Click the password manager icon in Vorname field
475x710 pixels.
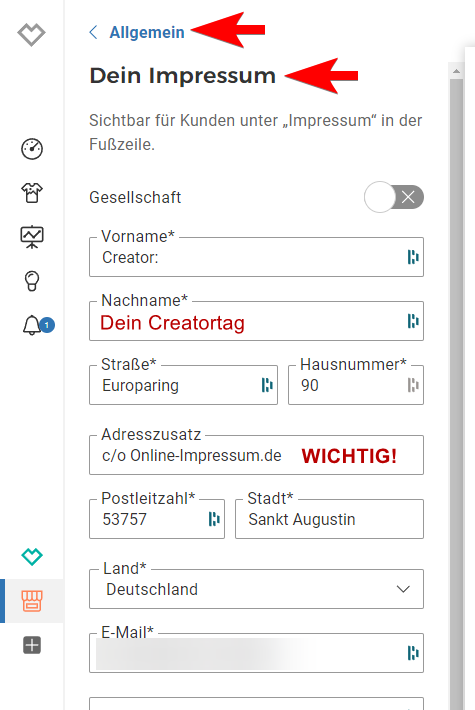[413, 257]
